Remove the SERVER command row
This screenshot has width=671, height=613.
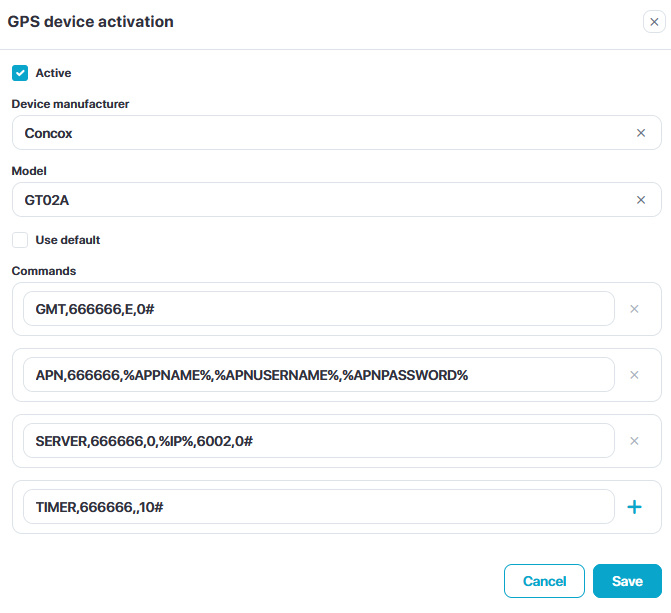634,441
